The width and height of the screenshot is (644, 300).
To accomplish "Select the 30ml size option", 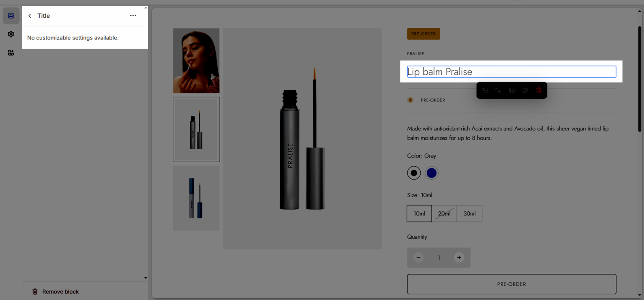I will 469,213.
